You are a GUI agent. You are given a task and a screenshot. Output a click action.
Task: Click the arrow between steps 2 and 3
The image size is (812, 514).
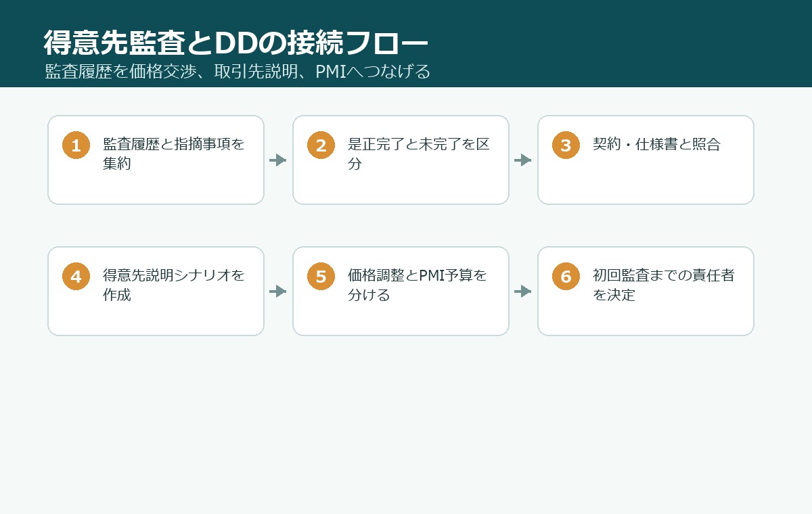(x=523, y=160)
